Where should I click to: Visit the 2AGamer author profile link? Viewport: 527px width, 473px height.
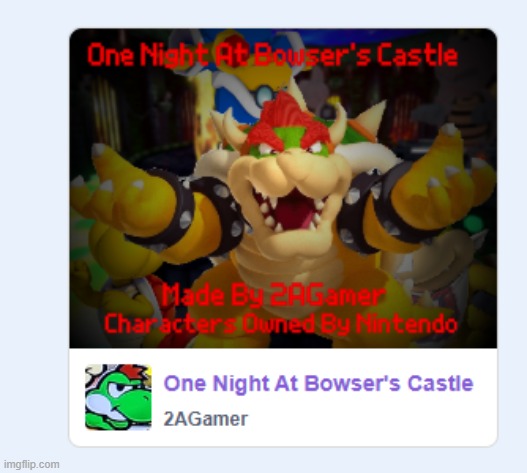click(206, 419)
